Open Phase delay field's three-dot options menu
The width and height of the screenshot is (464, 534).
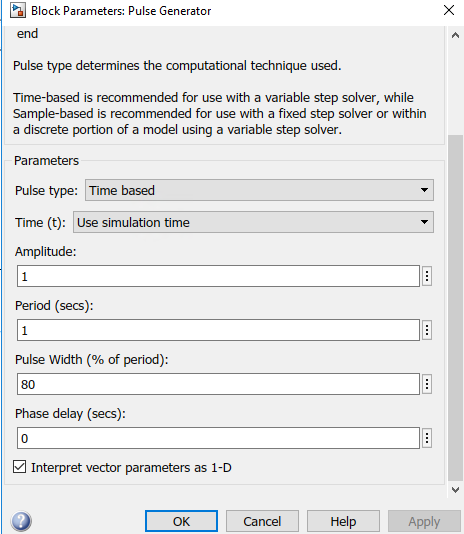[x=427, y=438]
